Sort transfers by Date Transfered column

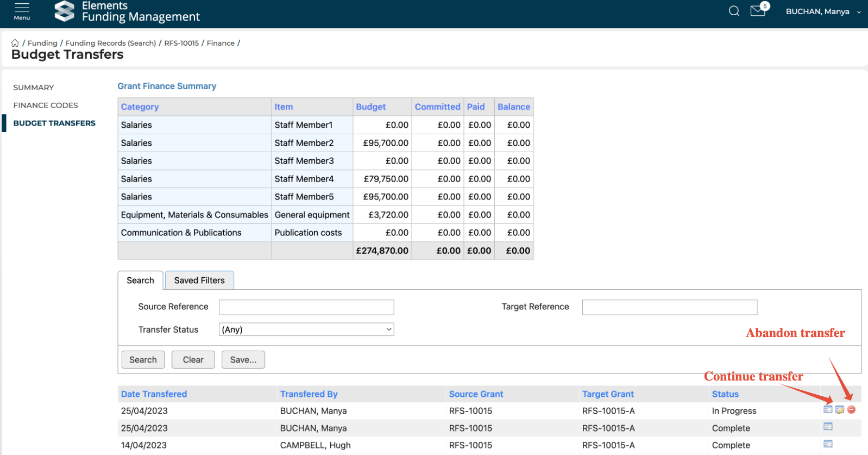pos(154,394)
